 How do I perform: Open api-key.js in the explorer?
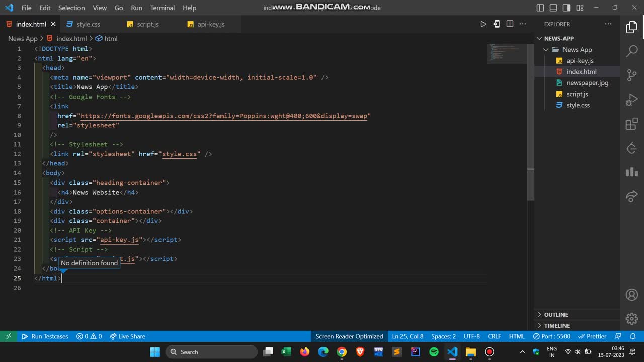[x=580, y=61]
